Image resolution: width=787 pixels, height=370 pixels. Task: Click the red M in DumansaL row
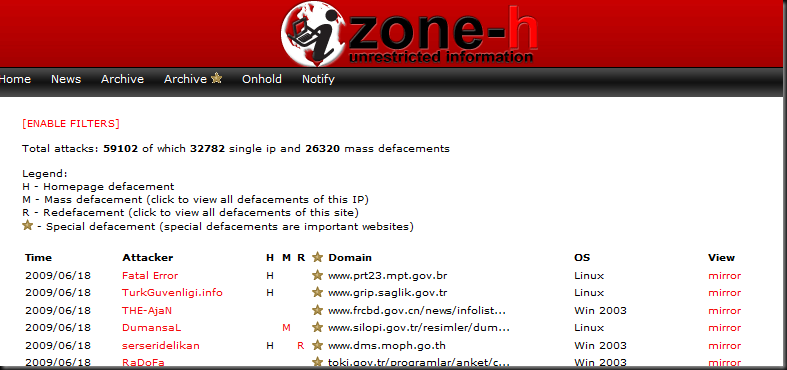(286, 328)
